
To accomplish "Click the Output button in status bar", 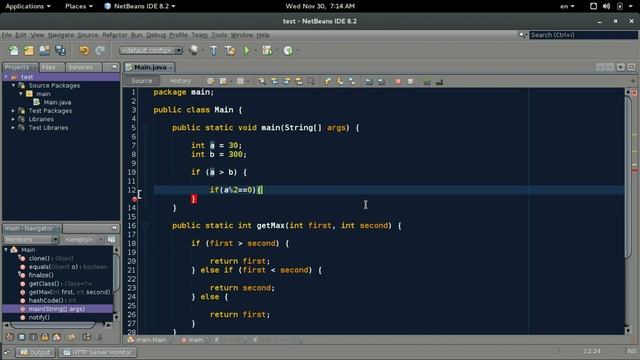I will coord(36,352).
